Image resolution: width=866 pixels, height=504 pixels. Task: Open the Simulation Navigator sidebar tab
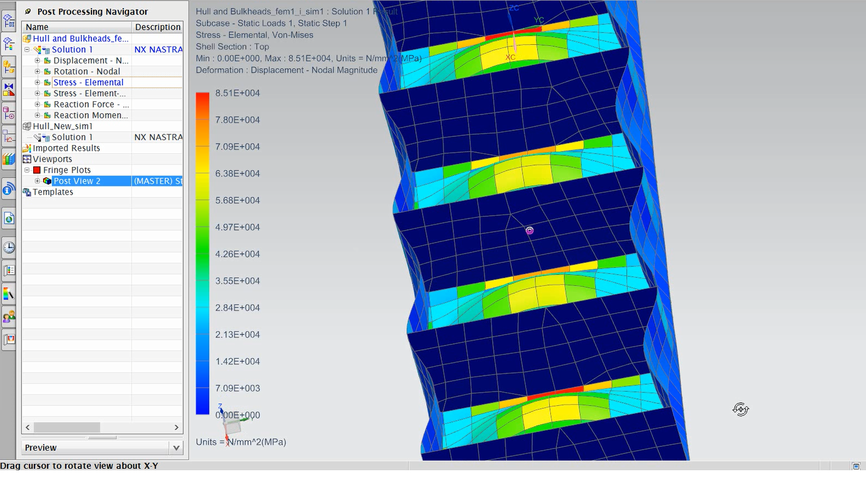click(x=9, y=21)
